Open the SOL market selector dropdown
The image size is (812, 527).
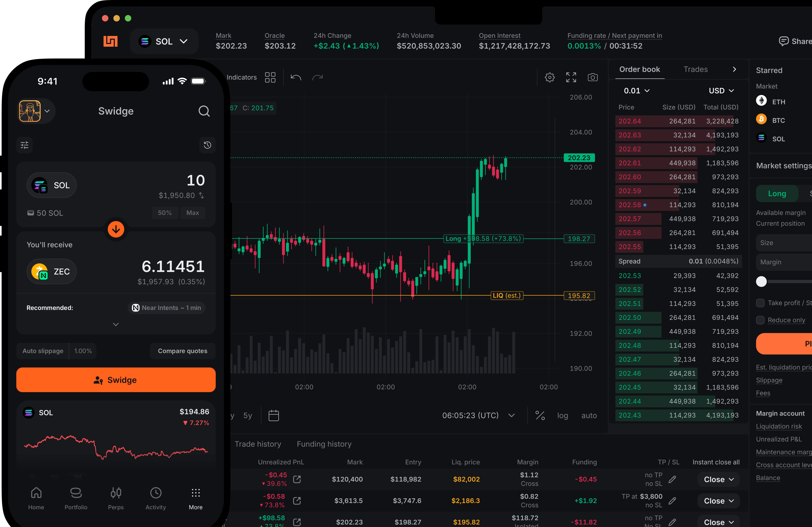(x=164, y=42)
